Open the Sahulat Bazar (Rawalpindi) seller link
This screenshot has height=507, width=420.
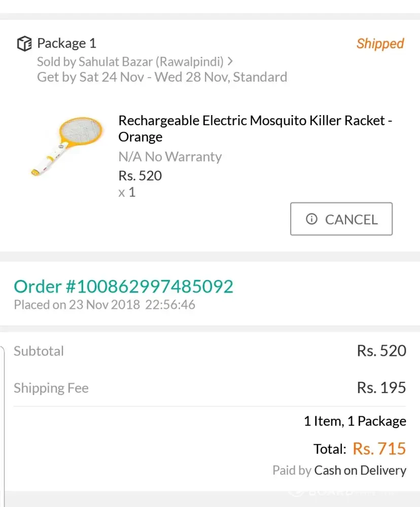130,62
